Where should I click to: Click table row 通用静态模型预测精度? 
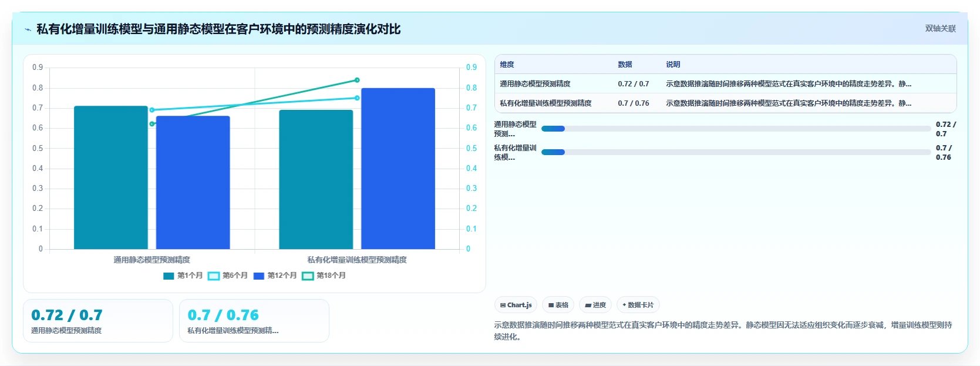[x=726, y=84]
